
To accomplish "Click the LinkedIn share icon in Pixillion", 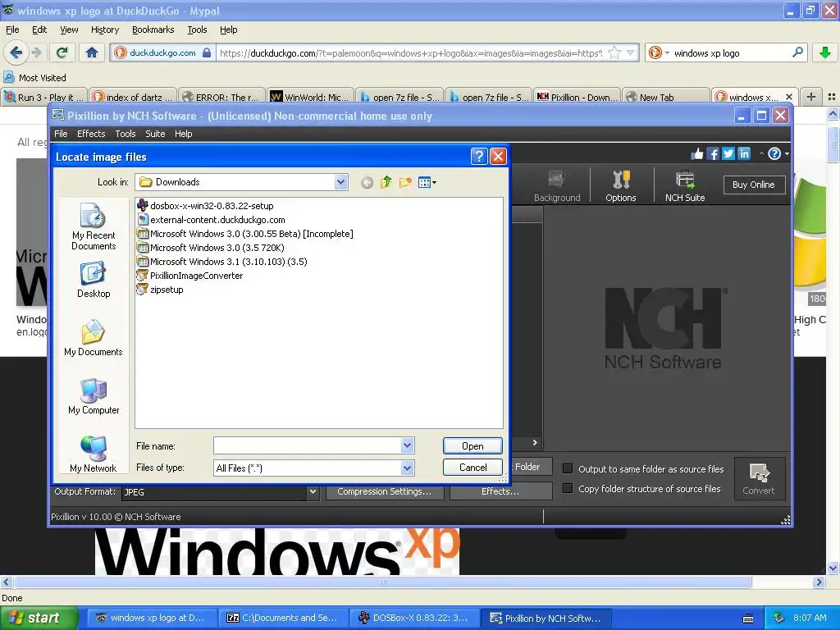I will pyautogui.click(x=744, y=153).
